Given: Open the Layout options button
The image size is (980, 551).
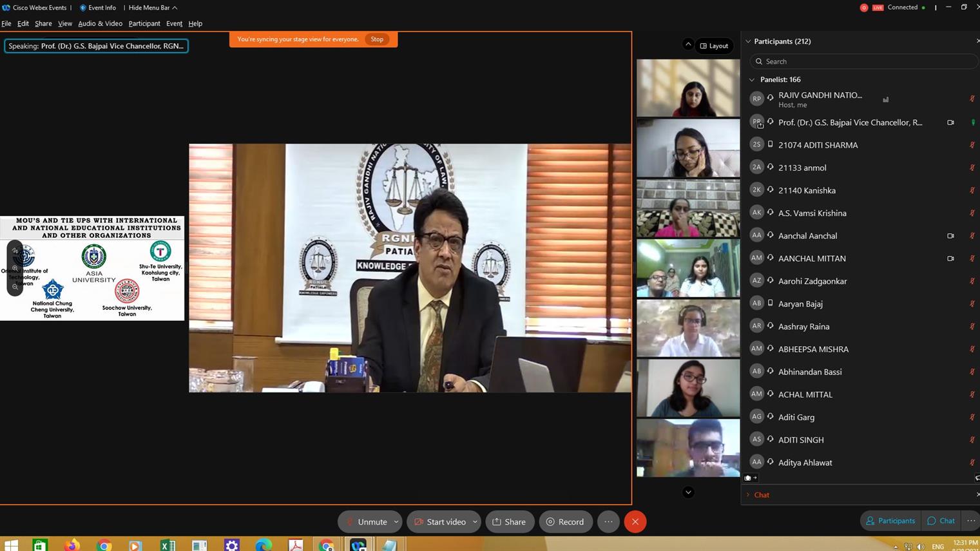Looking at the screenshot, I should (x=715, y=46).
